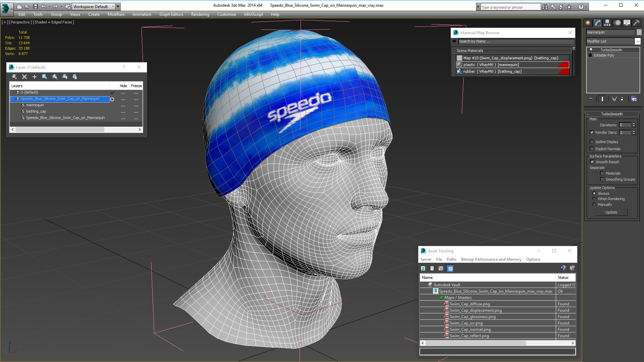This screenshot has width=644, height=362.
Task: Open Material/Map Browser options arrow
Action: [454, 42]
